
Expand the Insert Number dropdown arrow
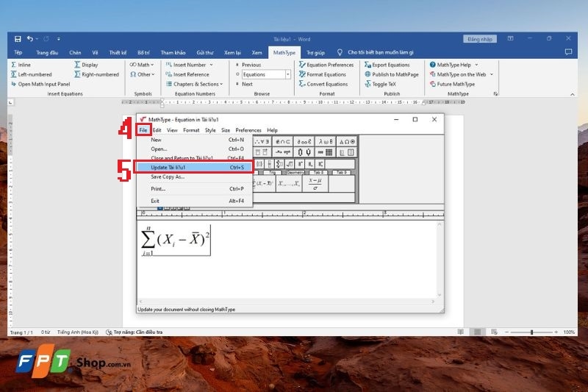pos(212,65)
